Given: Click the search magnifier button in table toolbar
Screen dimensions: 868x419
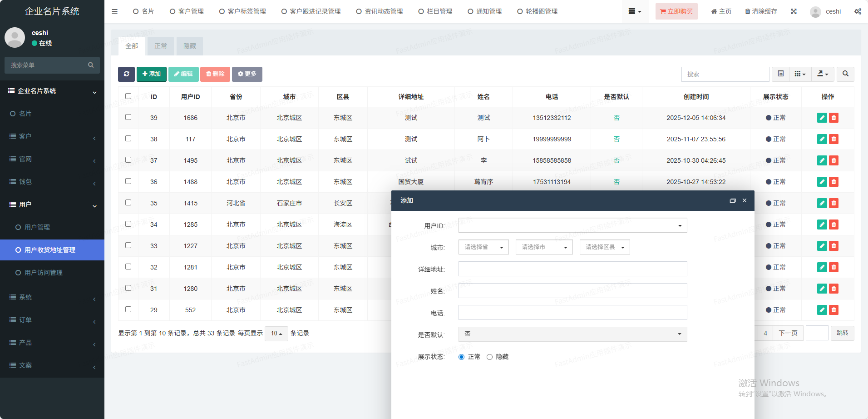Looking at the screenshot, I should coord(845,74).
